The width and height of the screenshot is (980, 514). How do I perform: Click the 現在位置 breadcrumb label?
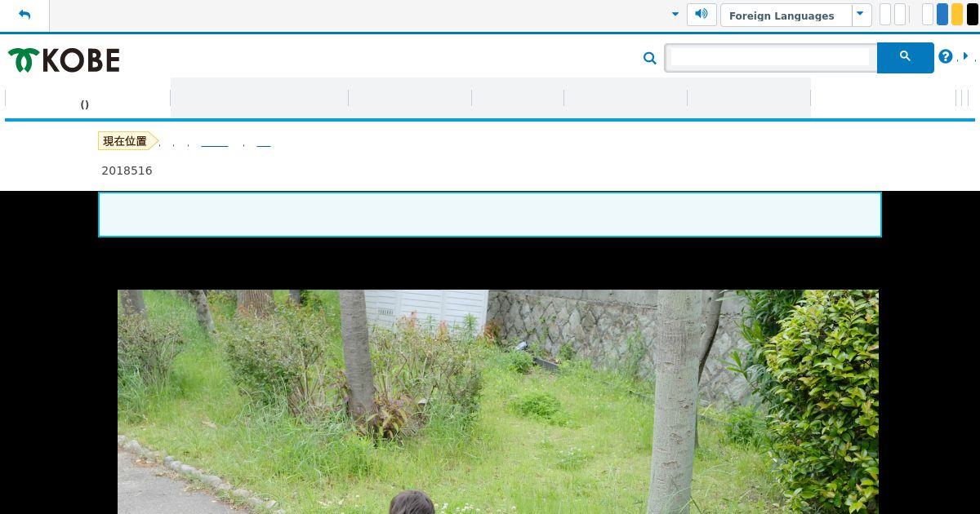click(127, 141)
